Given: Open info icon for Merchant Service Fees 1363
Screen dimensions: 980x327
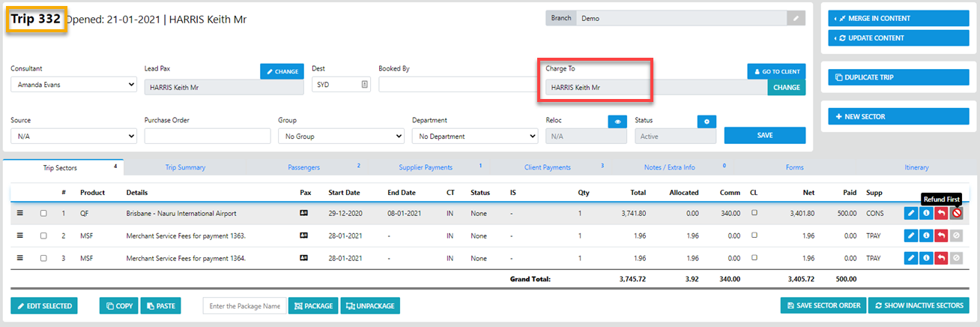Looking at the screenshot, I should (925, 236).
